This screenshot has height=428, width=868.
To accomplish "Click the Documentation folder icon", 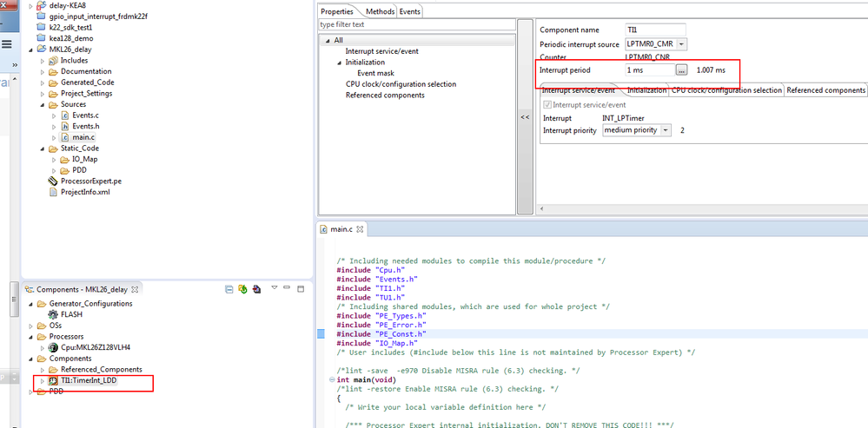I will (x=53, y=71).
